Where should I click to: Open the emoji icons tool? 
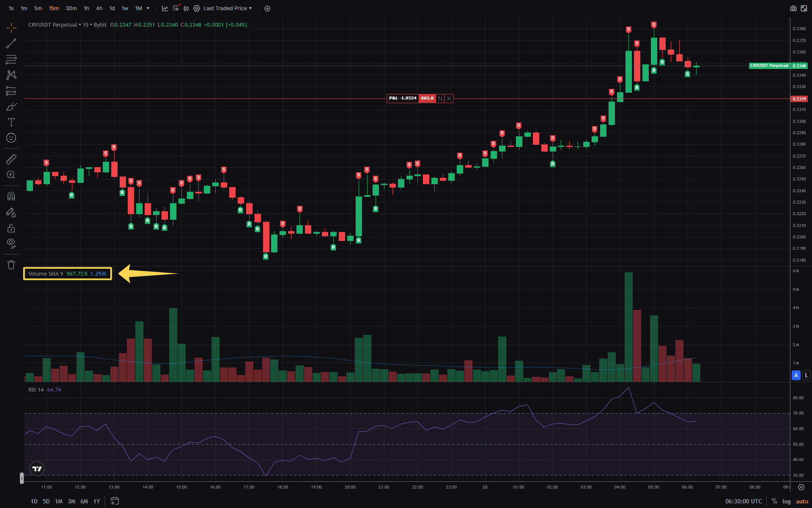click(x=11, y=138)
